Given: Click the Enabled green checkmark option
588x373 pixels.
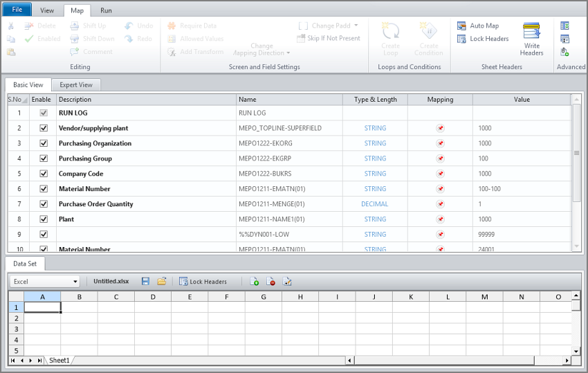Looking at the screenshot, I should (x=42, y=39).
